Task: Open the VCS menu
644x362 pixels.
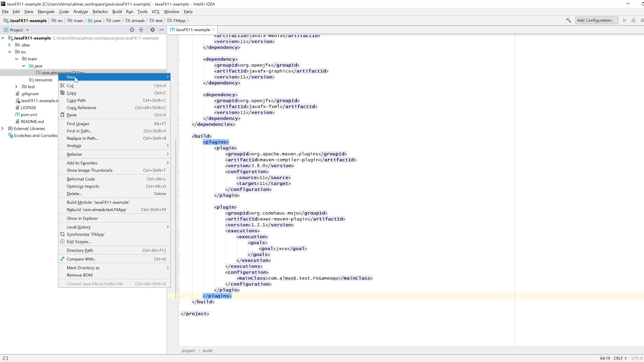Action: point(155,12)
